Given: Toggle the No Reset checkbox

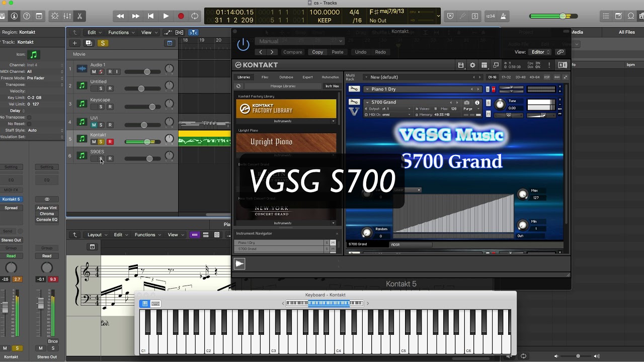Looking at the screenshot, I should [29, 124].
